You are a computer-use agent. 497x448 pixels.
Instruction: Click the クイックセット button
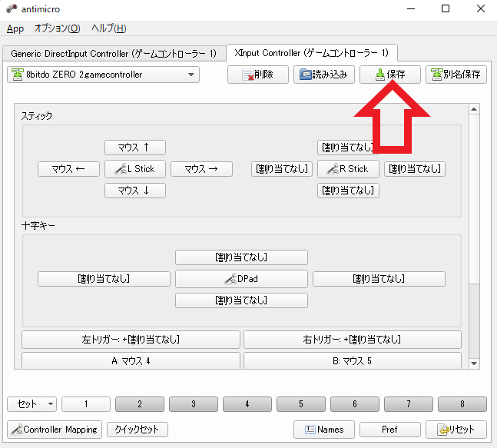pos(138,430)
